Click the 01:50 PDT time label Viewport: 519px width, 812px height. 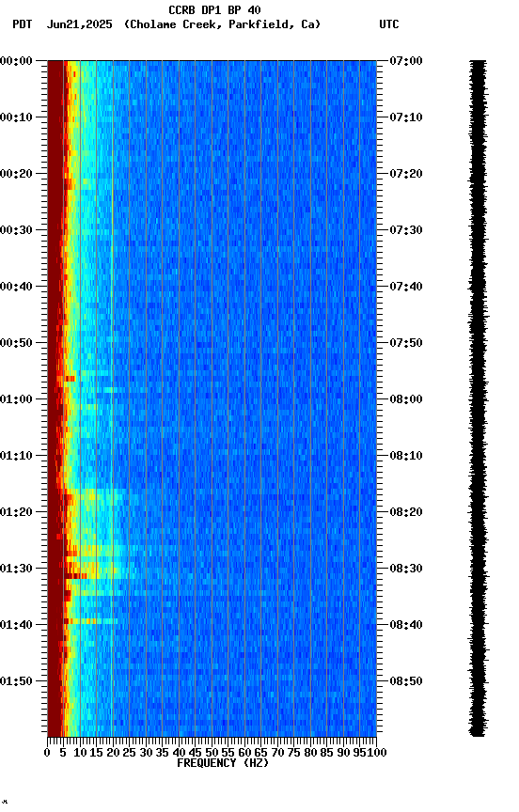(16, 681)
